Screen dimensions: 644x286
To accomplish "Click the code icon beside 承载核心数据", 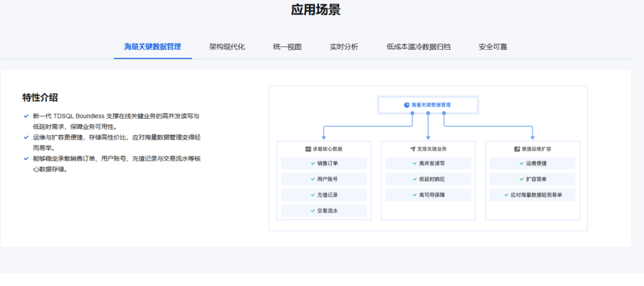I will (308, 149).
